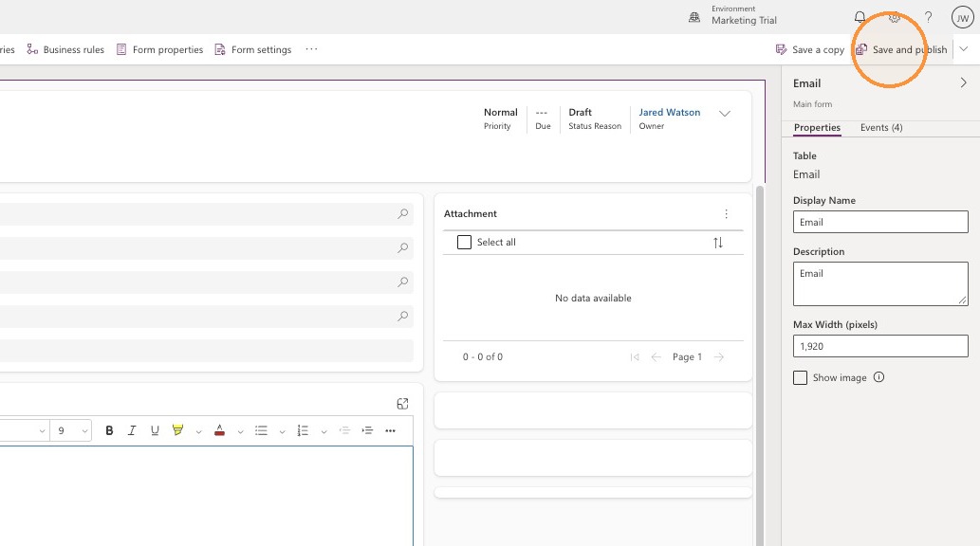Click the third lookup field search icon

click(x=402, y=282)
